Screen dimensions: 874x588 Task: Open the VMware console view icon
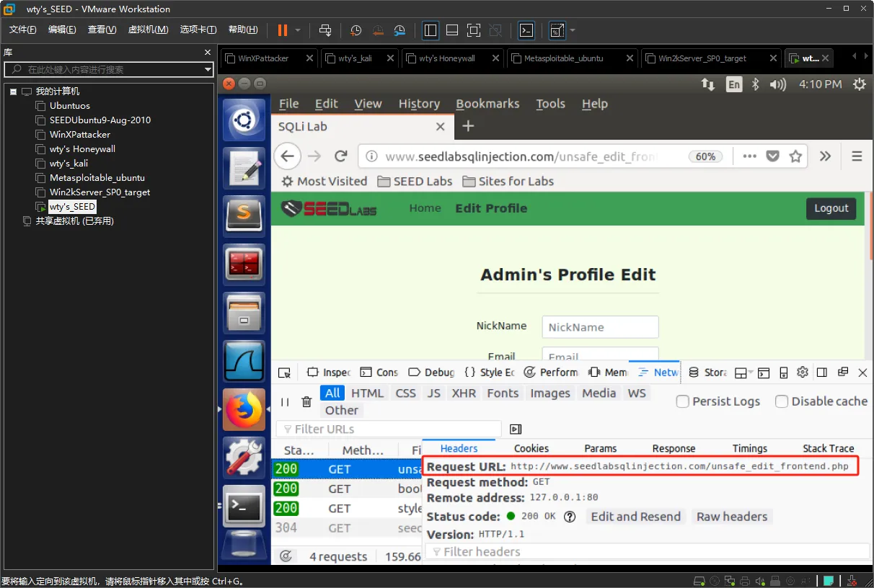coord(526,30)
